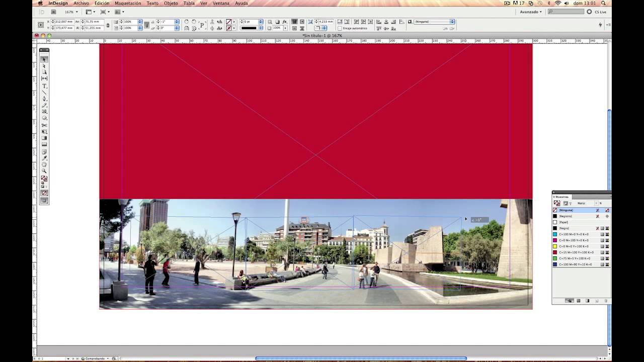
Task: Open the stroke weight 0 pt dropdown
Action: [261, 22]
